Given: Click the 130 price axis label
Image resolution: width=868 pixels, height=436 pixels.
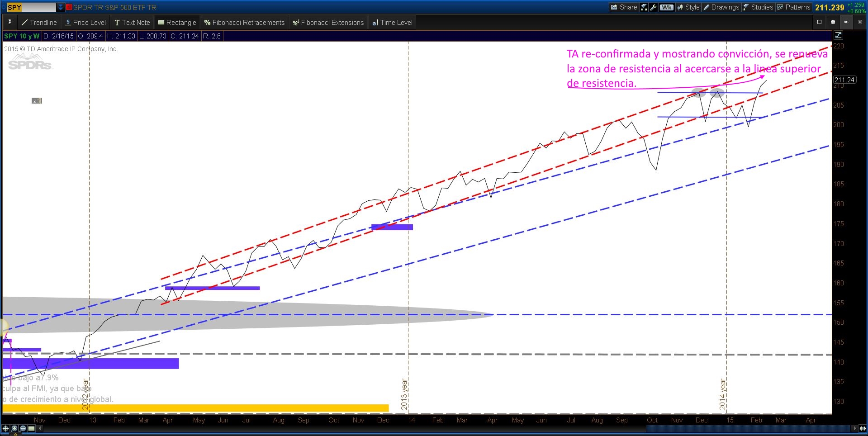Looking at the screenshot, I should pos(838,401).
